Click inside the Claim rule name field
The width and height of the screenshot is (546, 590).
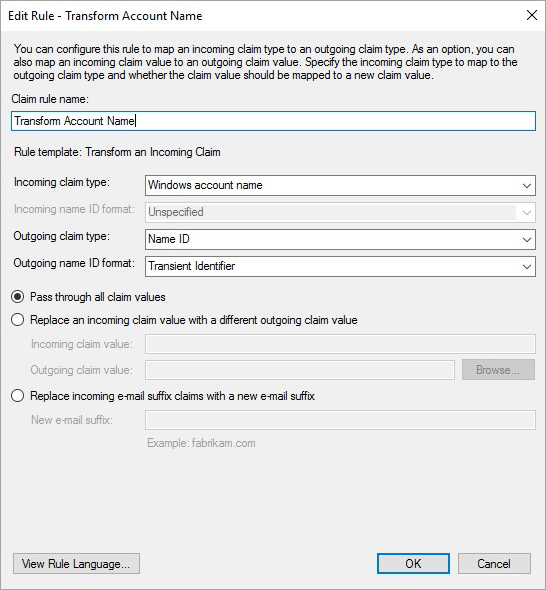click(273, 121)
